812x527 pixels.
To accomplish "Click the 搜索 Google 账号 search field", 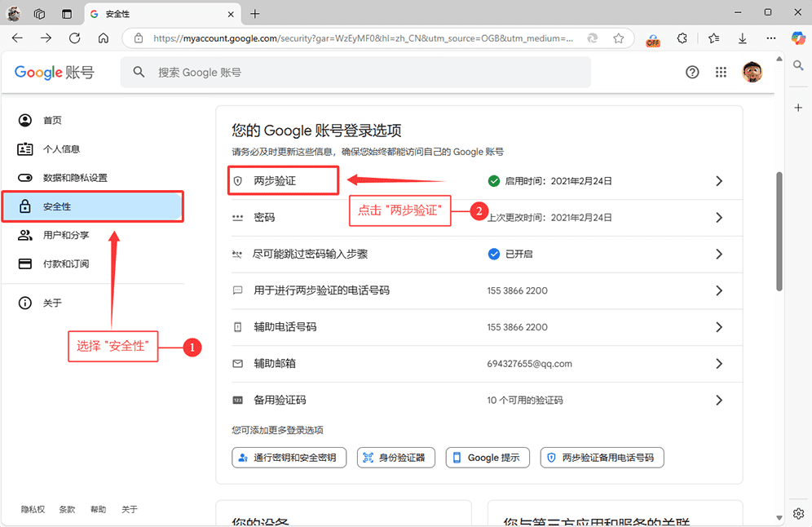I will pos(355,72).
